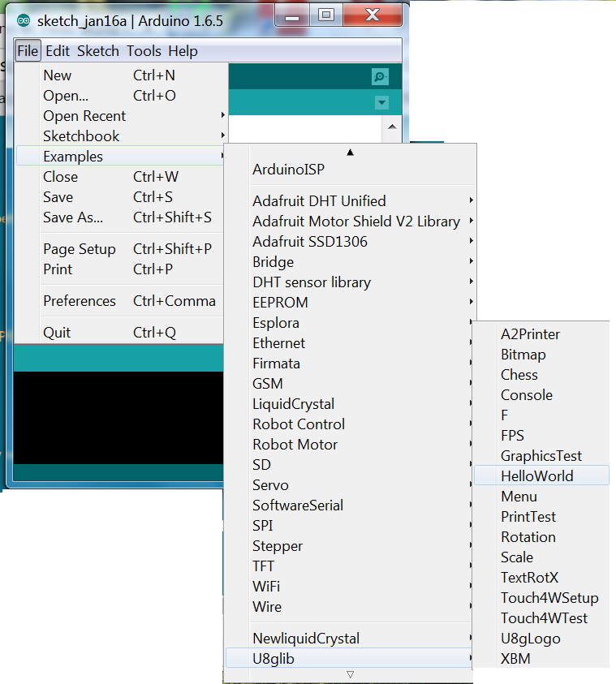
Task: Expand SoftwareSerial examples
Action: coord(349,505)
